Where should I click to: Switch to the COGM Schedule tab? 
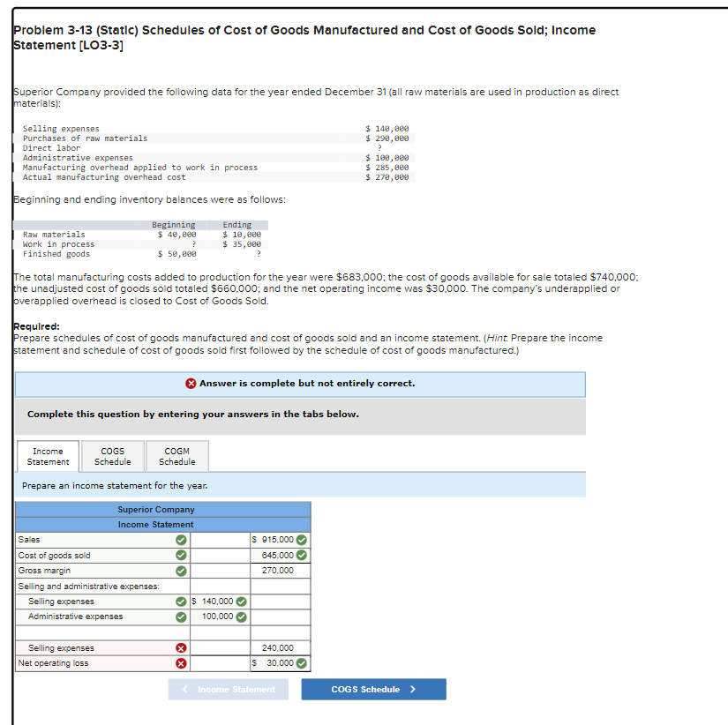(x=176, y=455)
